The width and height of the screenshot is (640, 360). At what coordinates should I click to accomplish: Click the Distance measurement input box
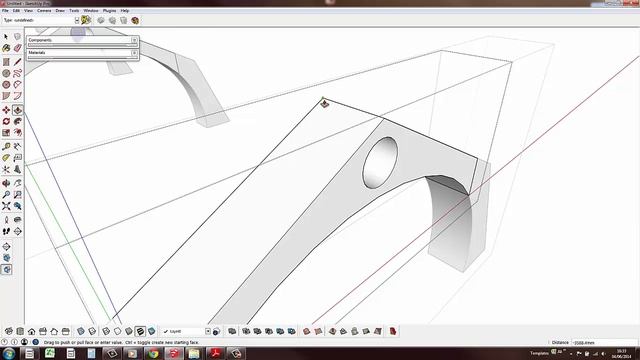[604, 342]
